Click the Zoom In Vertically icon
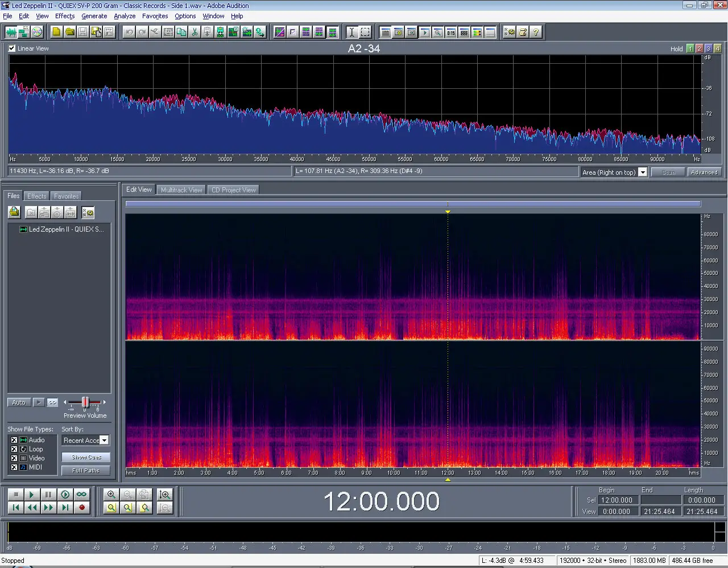Screen dimensions: 728x568 [x=165, y=495]
